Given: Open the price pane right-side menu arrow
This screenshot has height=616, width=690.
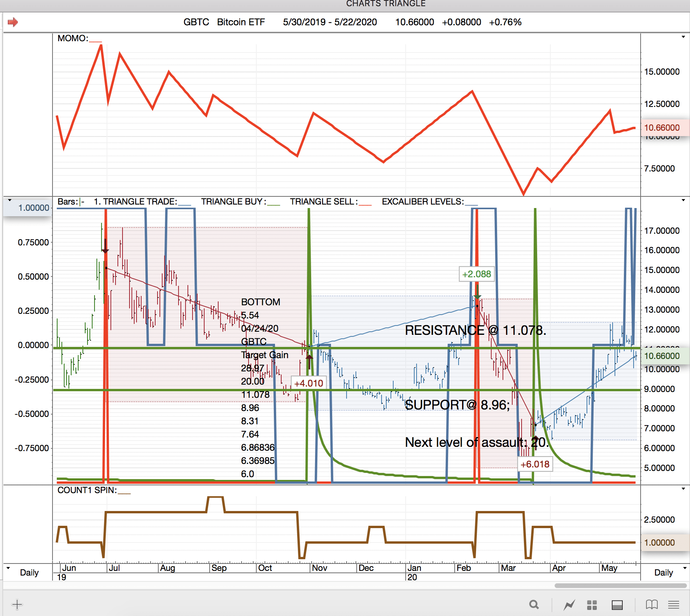Looking at the screenshot, I should pos(683,200).
